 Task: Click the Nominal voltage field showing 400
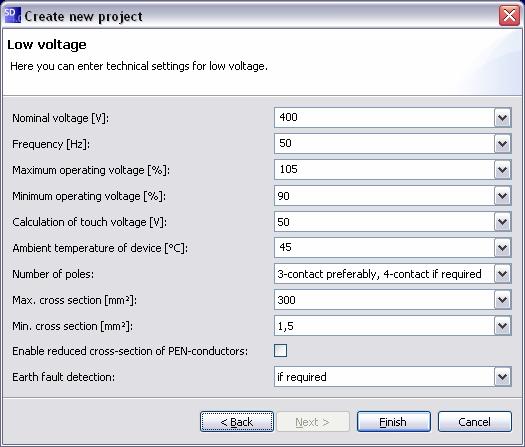(384, 118)
